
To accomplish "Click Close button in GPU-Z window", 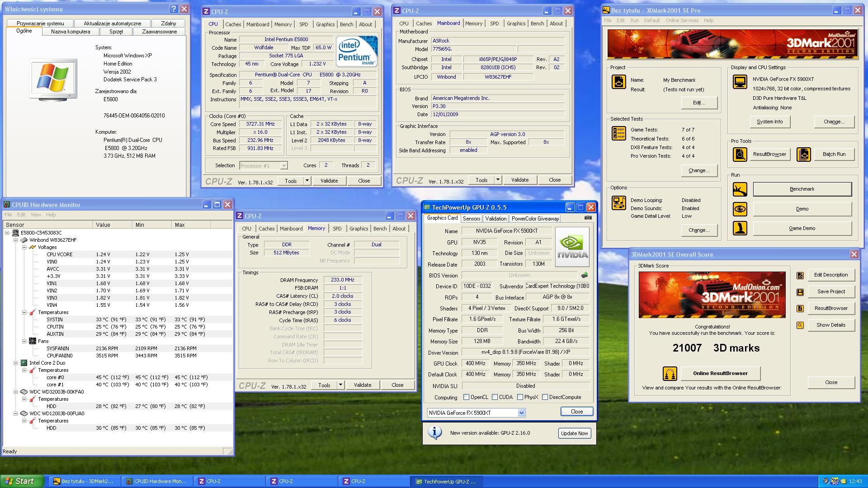I will point(576,412).
